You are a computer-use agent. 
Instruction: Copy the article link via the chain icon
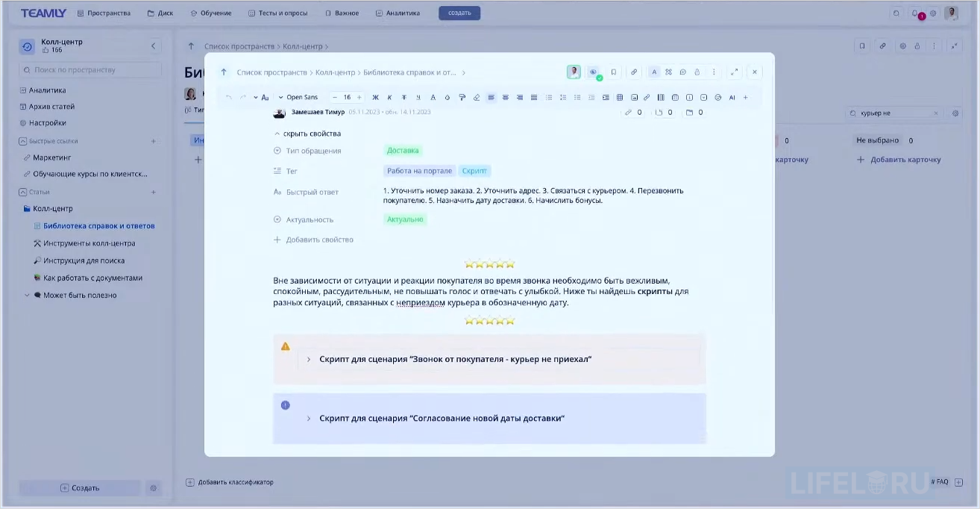pos(635,72)
